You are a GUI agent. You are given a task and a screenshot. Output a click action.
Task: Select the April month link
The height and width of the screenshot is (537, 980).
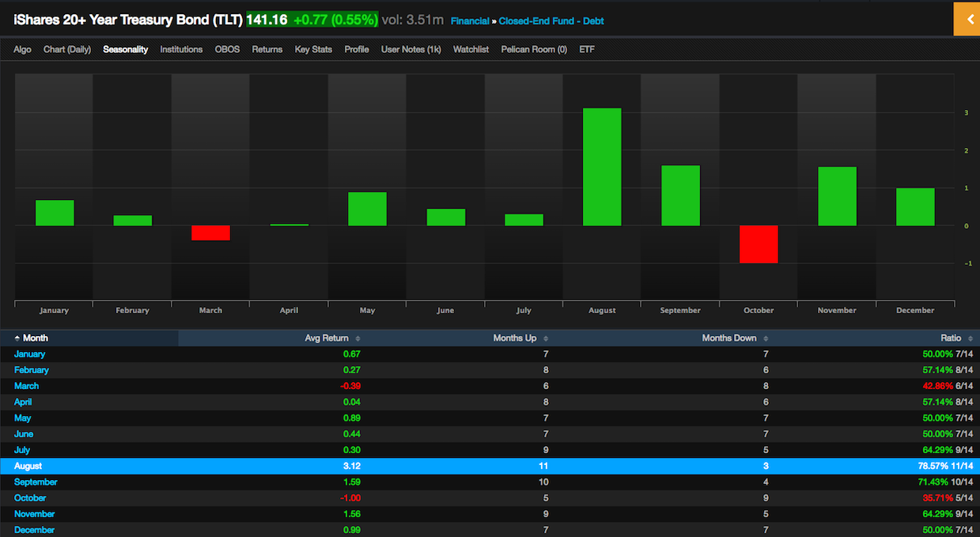23,402
